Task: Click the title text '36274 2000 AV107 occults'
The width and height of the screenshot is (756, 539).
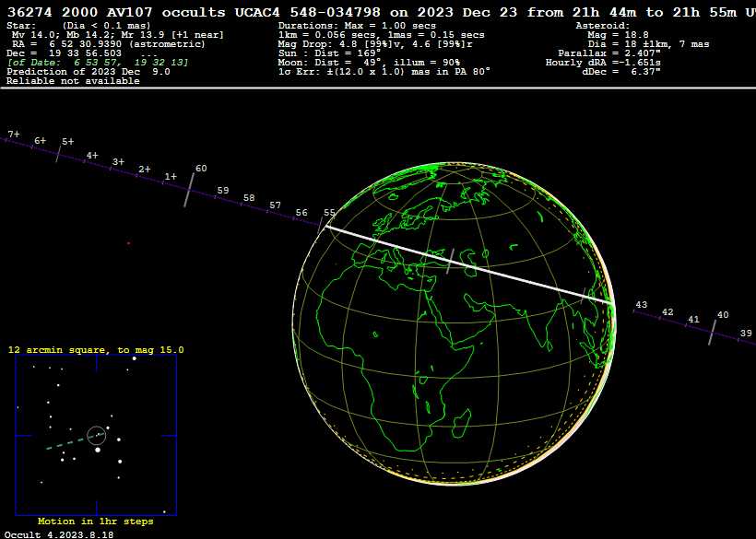Action: pos(116,13)
